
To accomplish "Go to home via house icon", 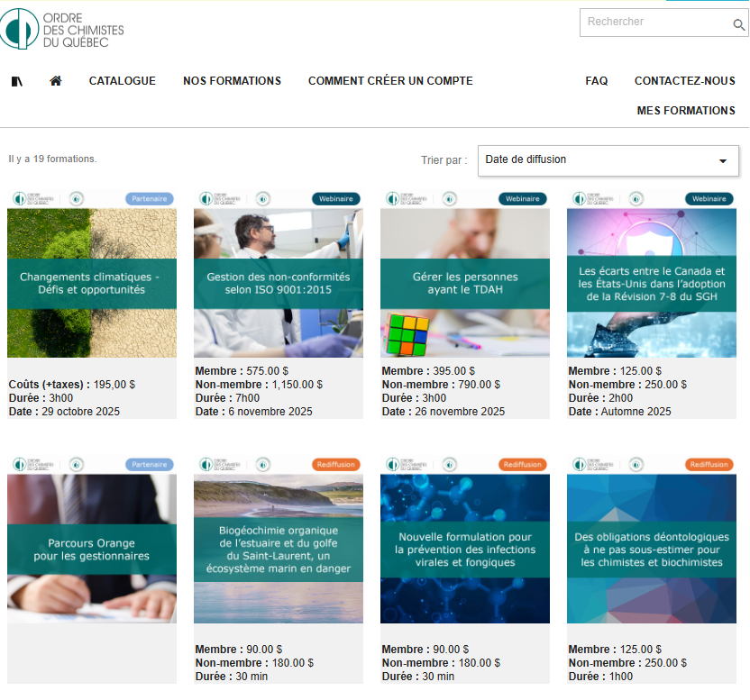I will click(x=56, y=81).
